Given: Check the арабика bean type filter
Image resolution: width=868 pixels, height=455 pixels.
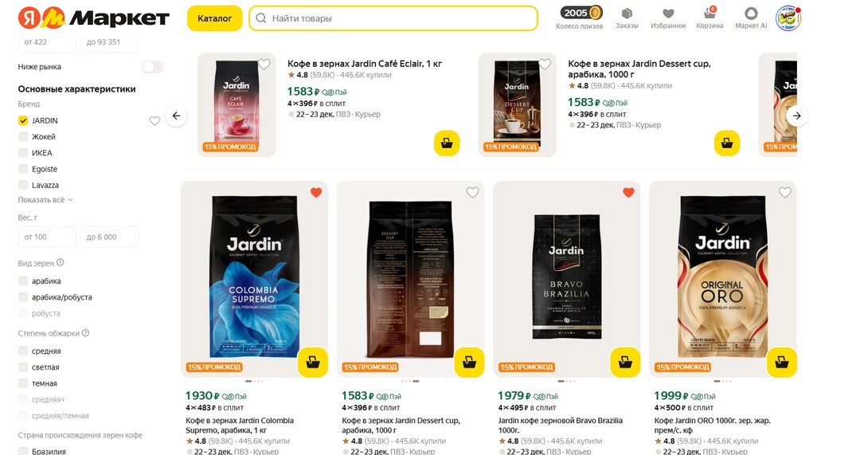Looking at the screenshot, I should (x=23, y=281).
